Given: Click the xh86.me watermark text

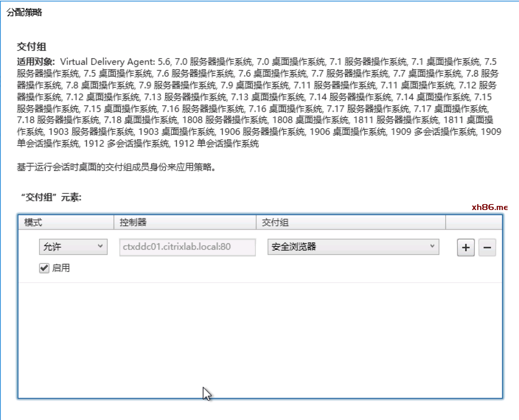Looking at the screenshot, I should [490, 207].
